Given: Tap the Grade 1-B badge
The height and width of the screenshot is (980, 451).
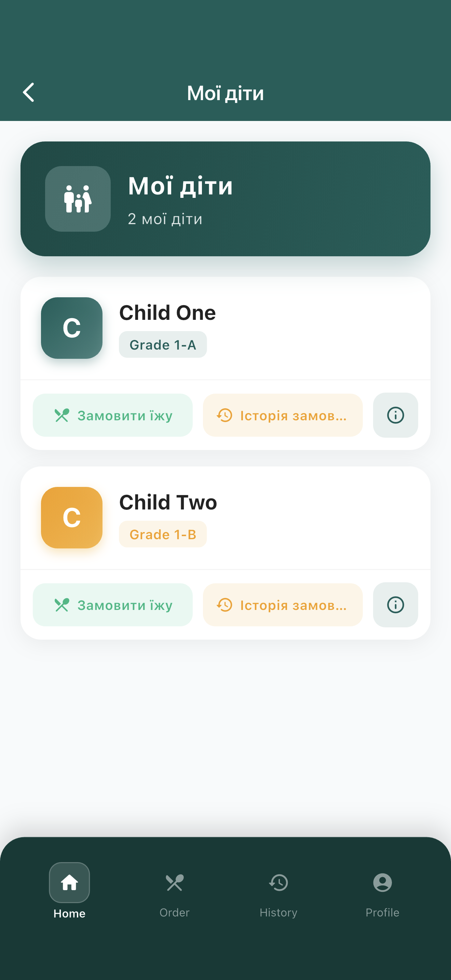Looking at the screenshot, I should (163, 534).
